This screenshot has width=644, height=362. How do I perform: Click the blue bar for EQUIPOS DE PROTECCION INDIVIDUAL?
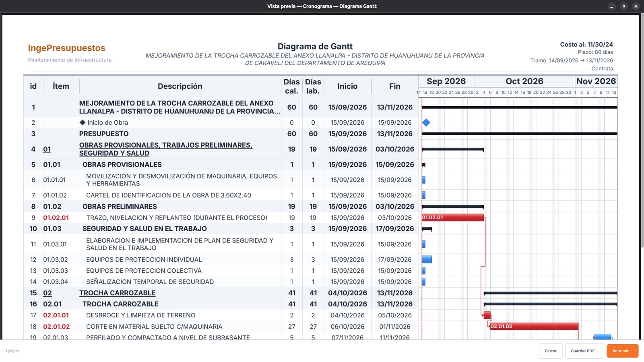(x=427, y=259)
